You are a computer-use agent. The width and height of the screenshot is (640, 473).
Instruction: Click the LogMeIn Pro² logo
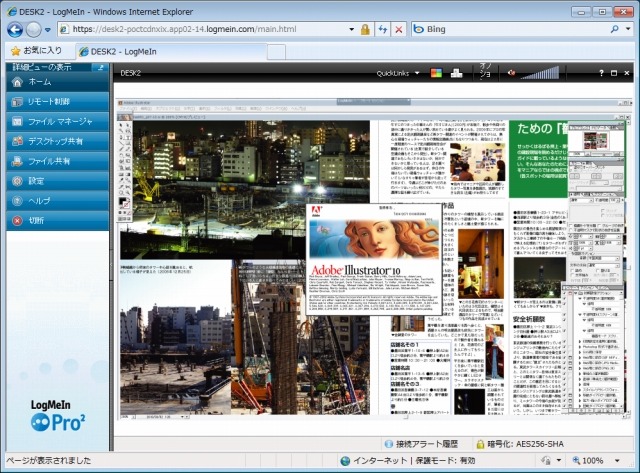[x=58, y=415]
